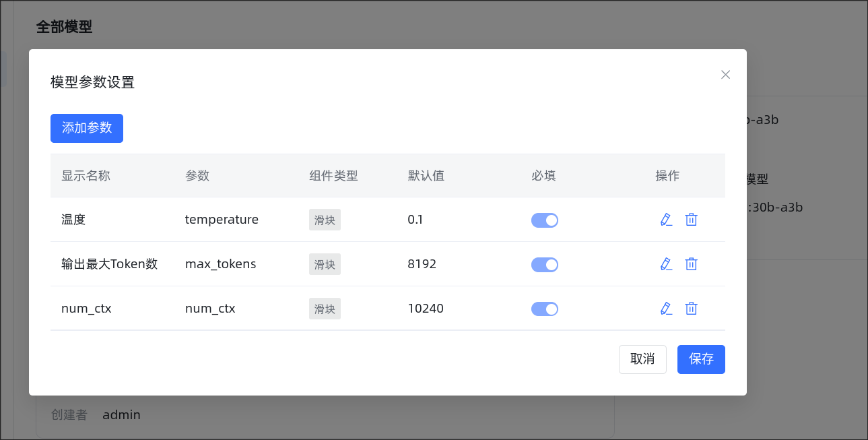Screen dimensions: 868x440
Task: Click the 添加参数 button
Action: click(87, 128)
